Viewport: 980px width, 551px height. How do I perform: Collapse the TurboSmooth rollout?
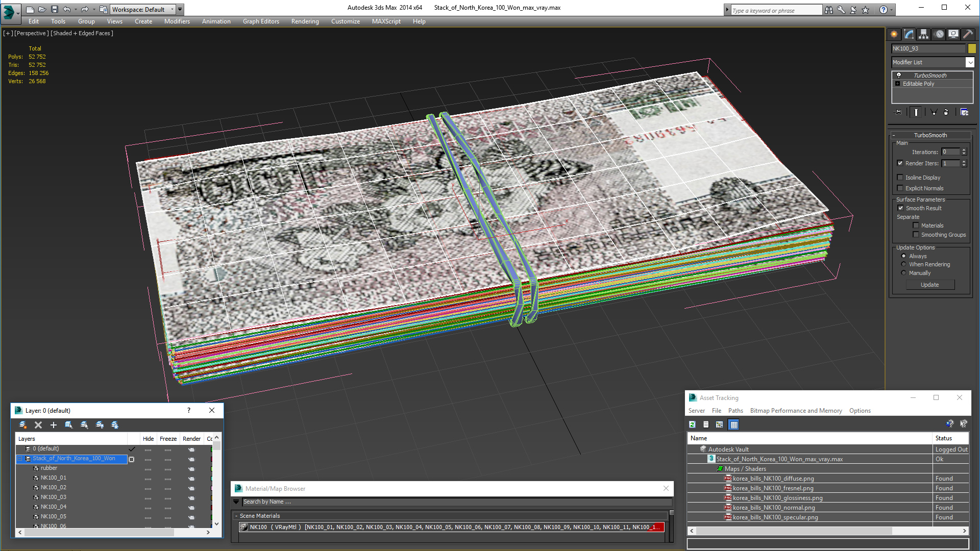(x=894, y=135)
